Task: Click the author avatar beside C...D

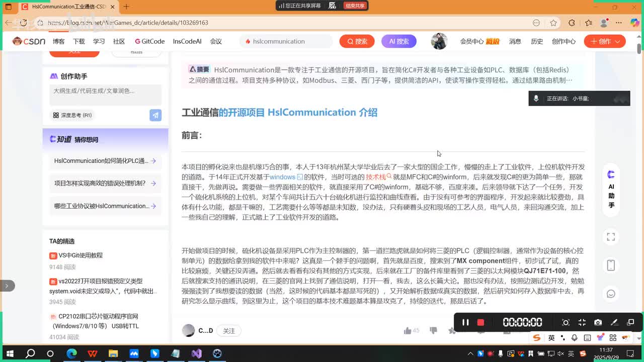Action: [x=188, y=330]
